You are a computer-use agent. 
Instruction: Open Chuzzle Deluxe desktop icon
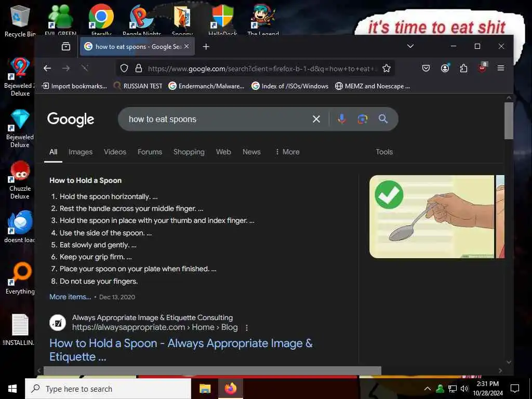(x=20, y=180)
